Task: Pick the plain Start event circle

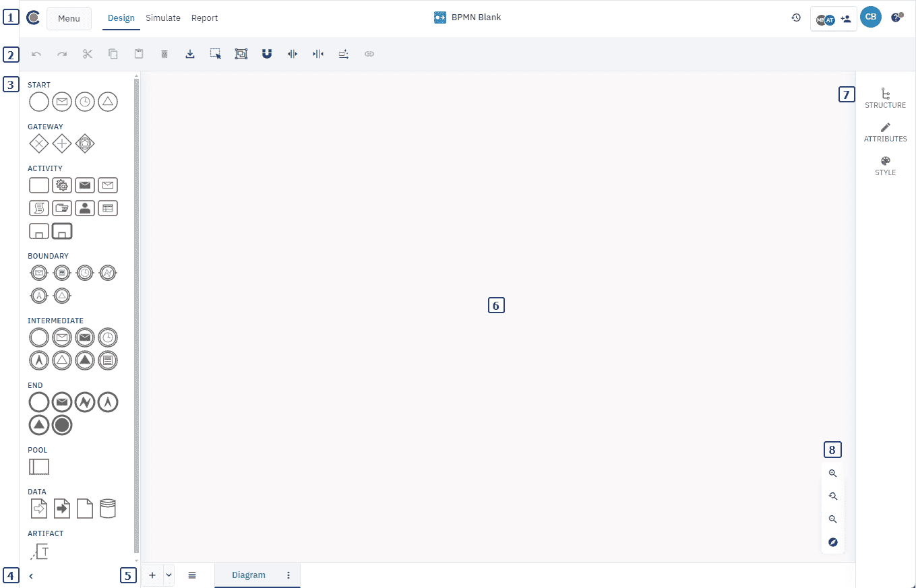Action: (39, 102)
